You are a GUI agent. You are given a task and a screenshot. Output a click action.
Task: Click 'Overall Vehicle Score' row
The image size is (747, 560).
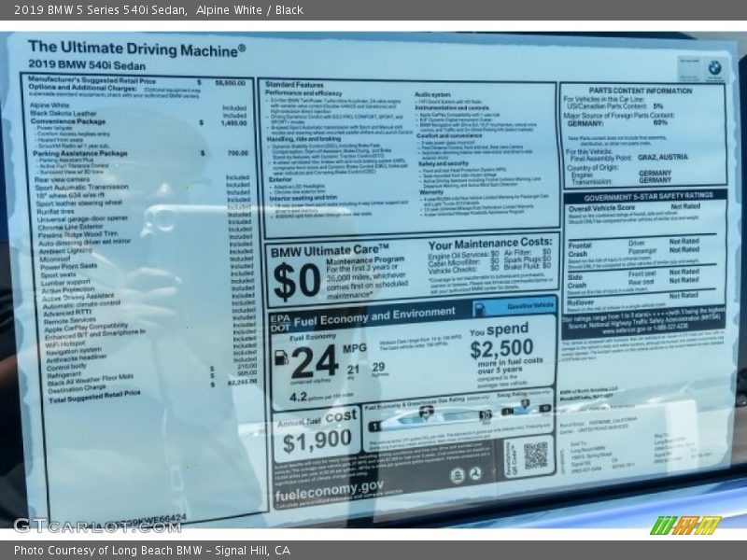tap(634, 207)
